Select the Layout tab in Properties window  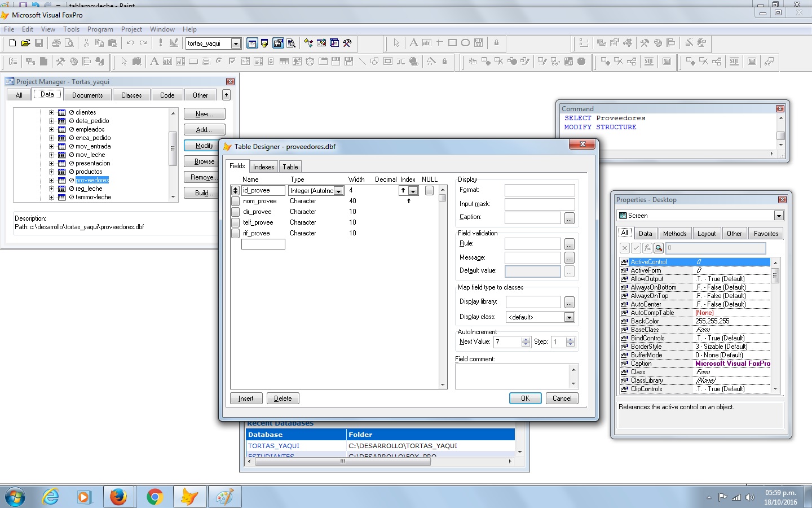click(x=706, y=234)
